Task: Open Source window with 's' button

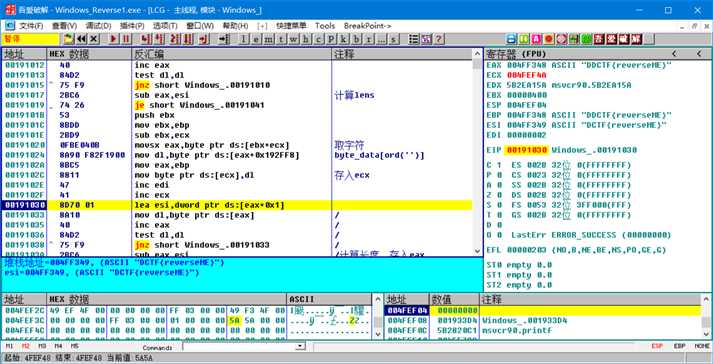Action: (393, 39)
